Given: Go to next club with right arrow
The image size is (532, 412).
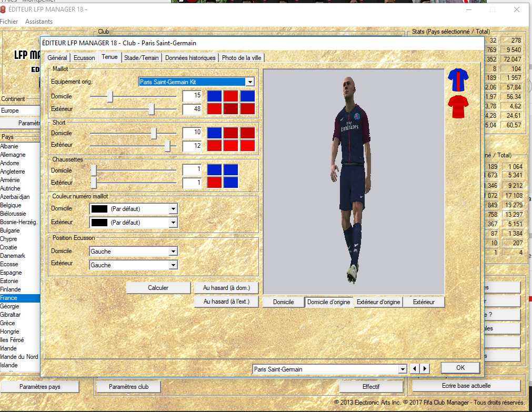Looking at the screenshot, I should click(x=425, y=368).
